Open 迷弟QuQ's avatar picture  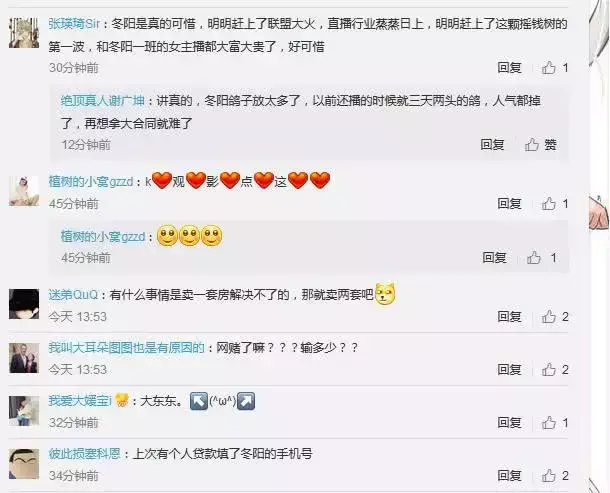tap(24, 304)
